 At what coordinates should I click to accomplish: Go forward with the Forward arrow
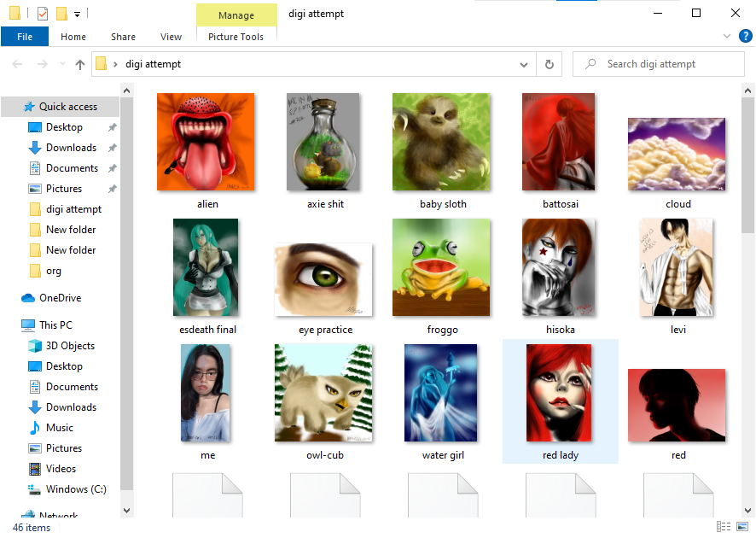43,64
